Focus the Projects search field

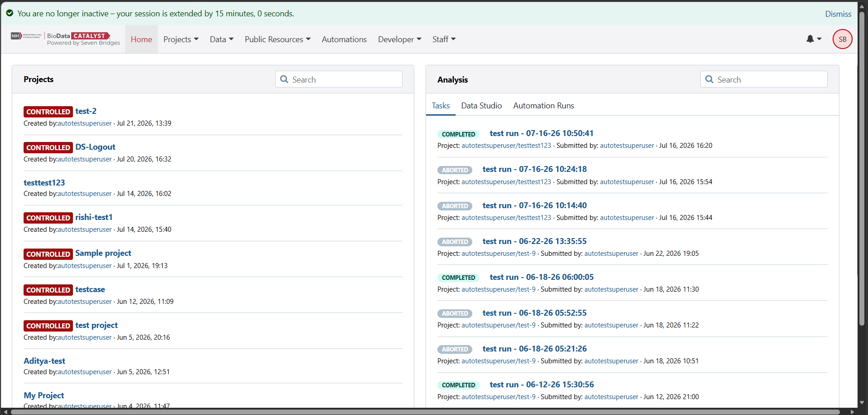(x=339, y=79)
